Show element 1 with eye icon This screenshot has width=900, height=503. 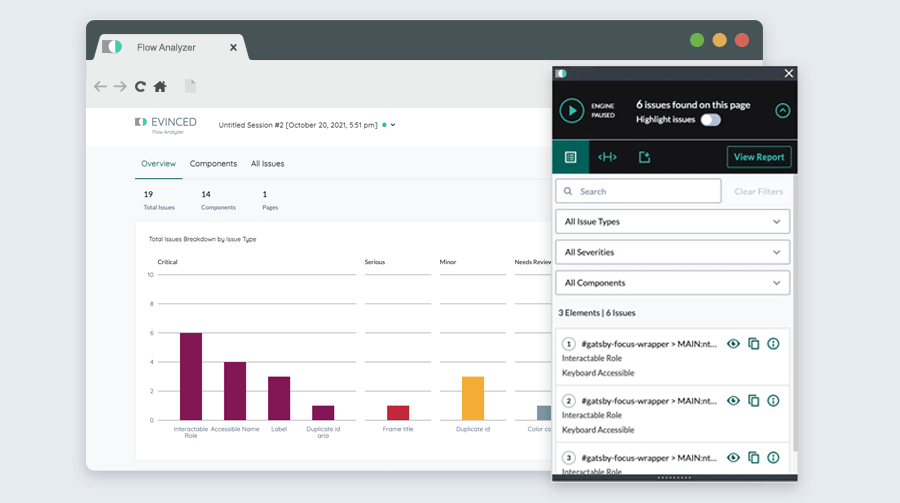tap(733, 344)
